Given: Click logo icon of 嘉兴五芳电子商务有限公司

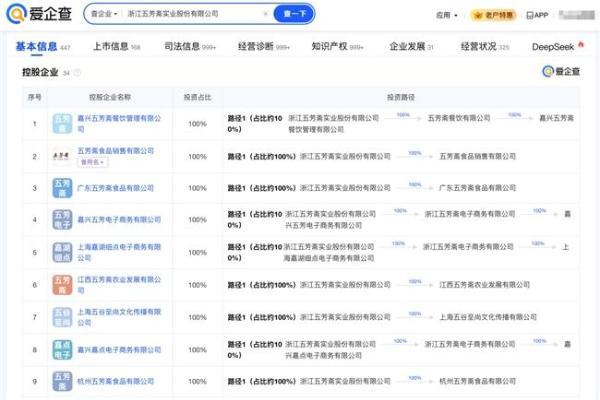Looking at the screenshot, I should tap(62, 219).
